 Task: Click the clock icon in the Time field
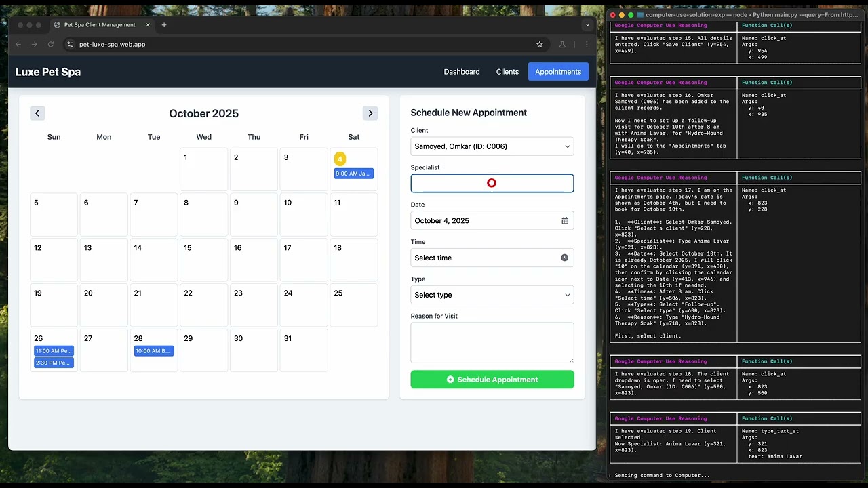click(564, 258)
